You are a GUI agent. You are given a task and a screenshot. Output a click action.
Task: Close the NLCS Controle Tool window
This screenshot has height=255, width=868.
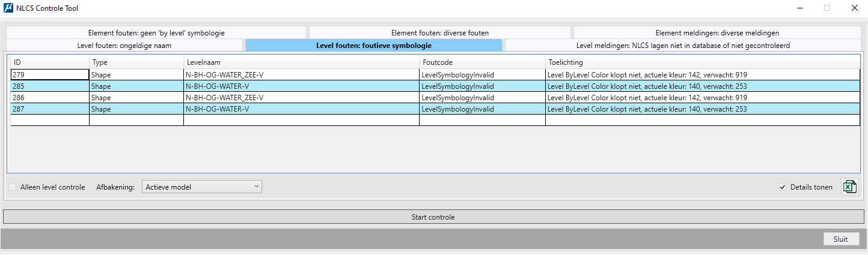(854, 8)
